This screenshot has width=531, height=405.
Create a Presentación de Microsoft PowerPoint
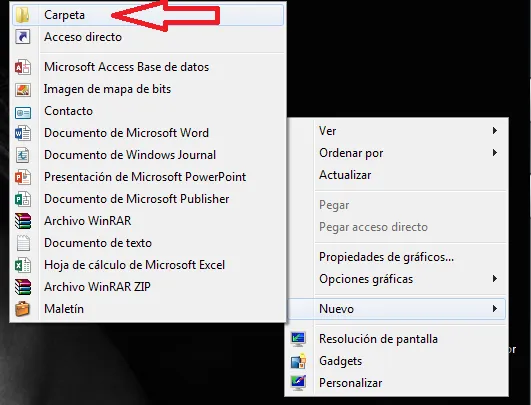click(148, 177)
